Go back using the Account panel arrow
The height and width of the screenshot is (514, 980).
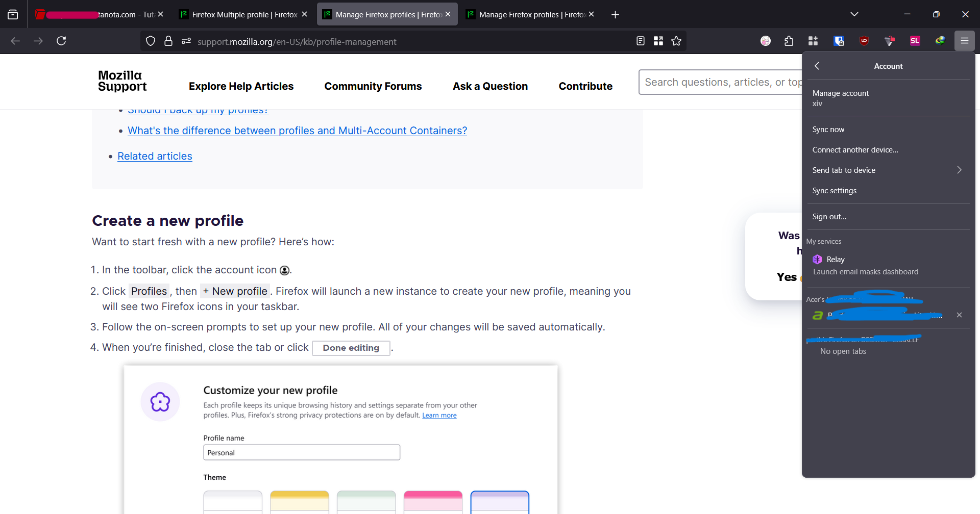[817, 66]
